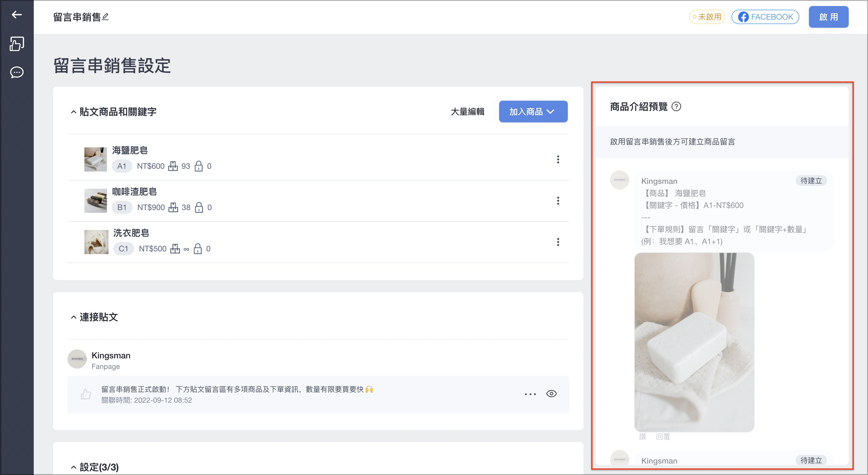Open the three-dot menu for 海鹽肥皂
This screenshot has width=868, height=475.
pyautogui.click(x=558, y=159)
